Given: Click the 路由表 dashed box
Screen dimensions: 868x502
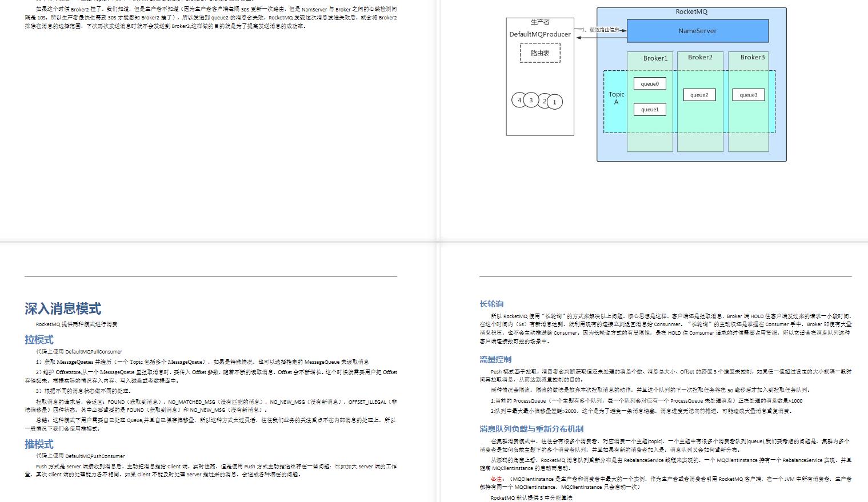Looking at the screenshot, I should 540,53.
